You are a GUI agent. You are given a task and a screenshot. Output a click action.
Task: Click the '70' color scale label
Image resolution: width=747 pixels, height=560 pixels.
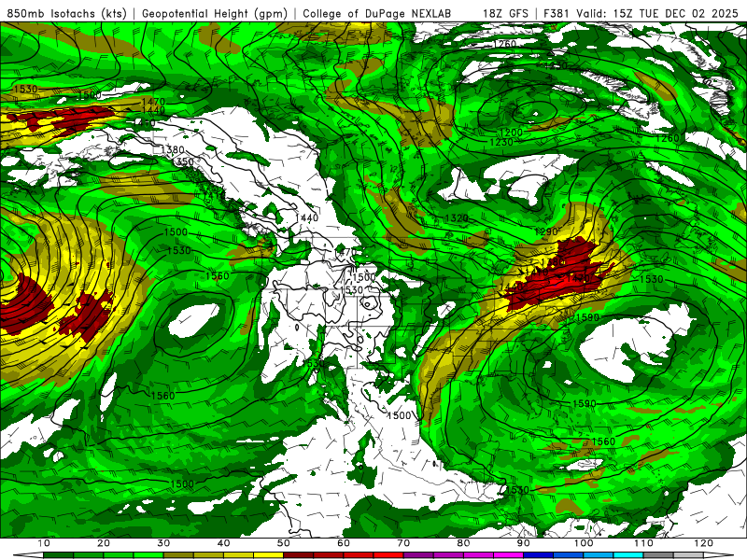[403, 543]
